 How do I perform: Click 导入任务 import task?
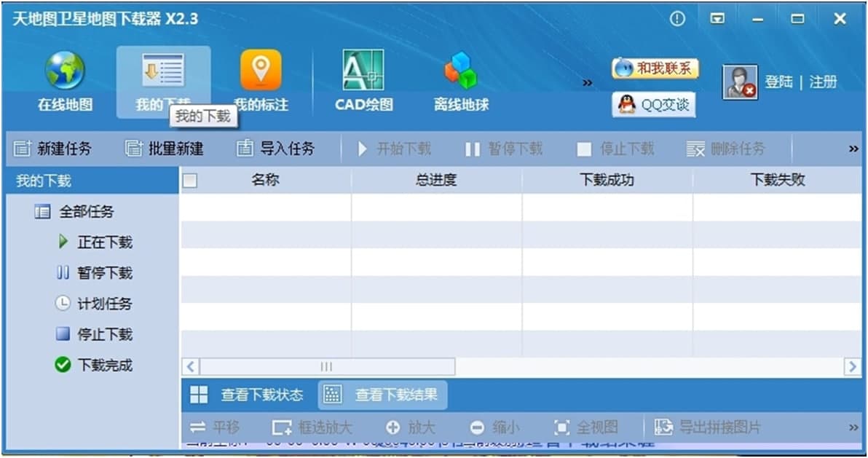coord(276,149)
